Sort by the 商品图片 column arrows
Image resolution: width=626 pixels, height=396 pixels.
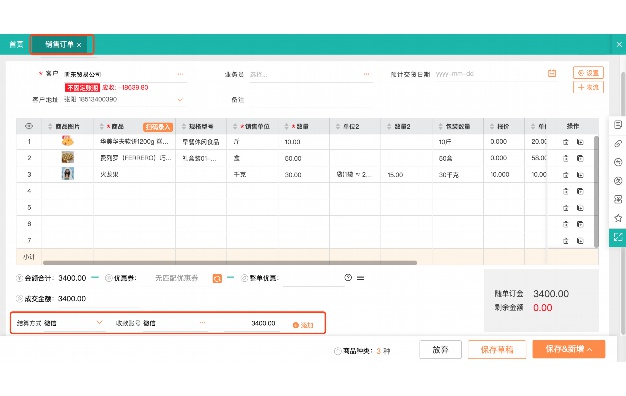[50, 127]
